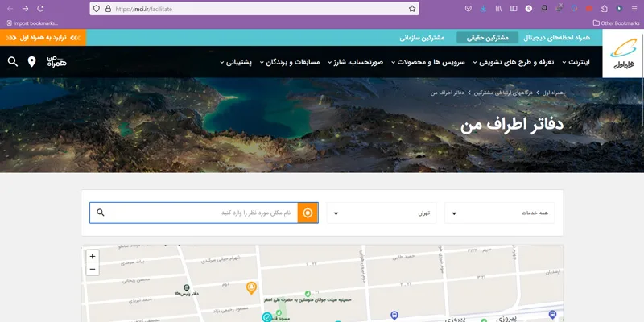Toggle the sidebar panel icon
This screenshot has height=322, width=644.
tap(514, 9)
